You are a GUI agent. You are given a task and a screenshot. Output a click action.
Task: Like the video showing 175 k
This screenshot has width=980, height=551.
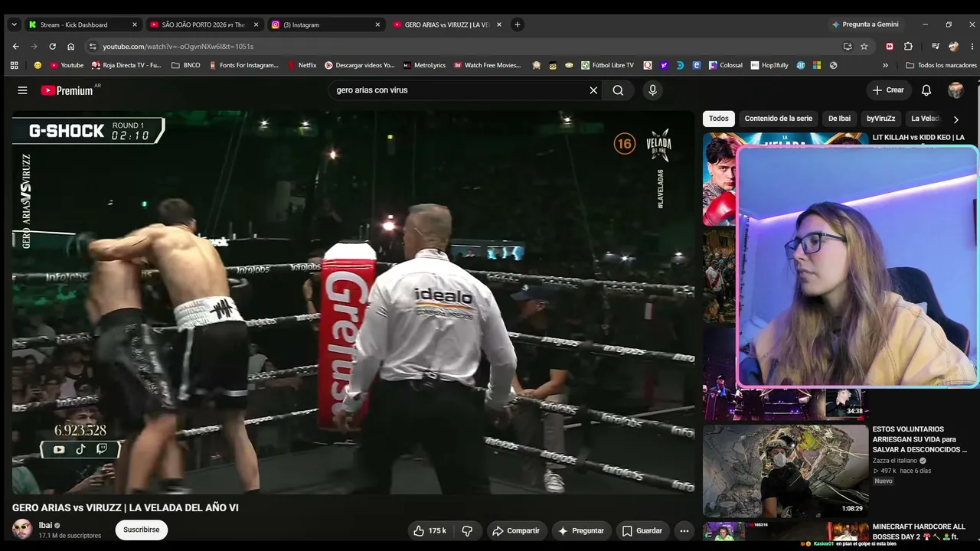click(x=430, y=530)
